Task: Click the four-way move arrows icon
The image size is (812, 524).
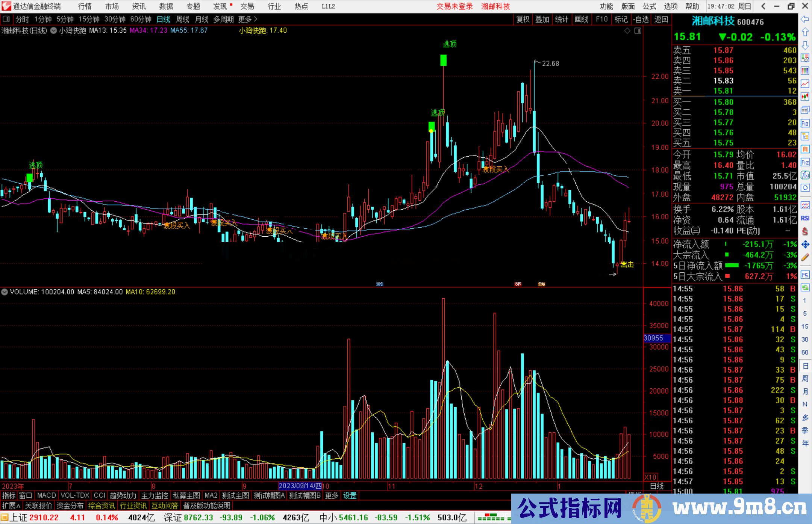Action: 805,245
